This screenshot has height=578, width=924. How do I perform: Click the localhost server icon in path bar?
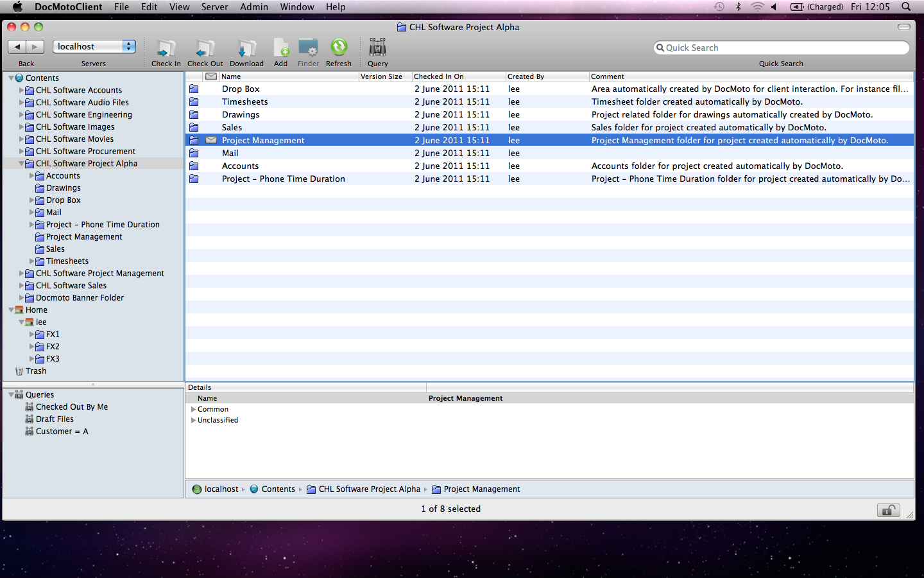[197, 489]
